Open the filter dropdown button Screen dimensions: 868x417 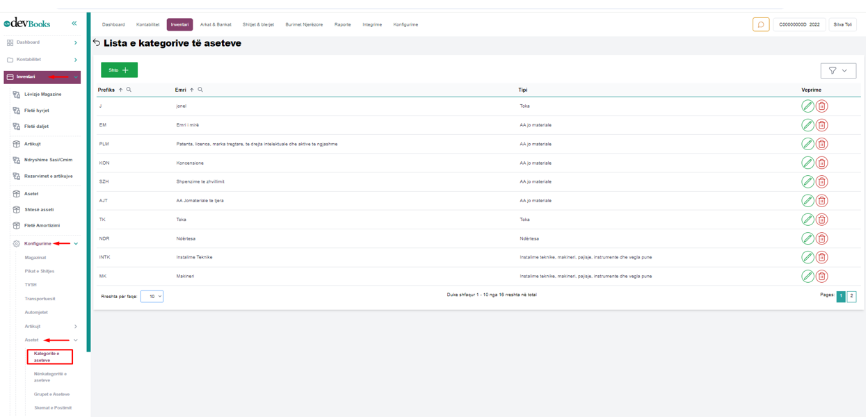tap(838, 70)
